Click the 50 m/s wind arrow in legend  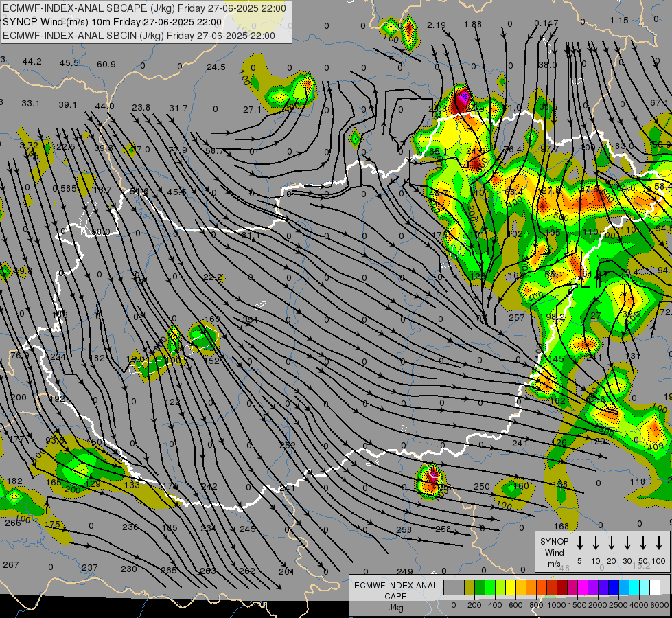tap(643, 543)
